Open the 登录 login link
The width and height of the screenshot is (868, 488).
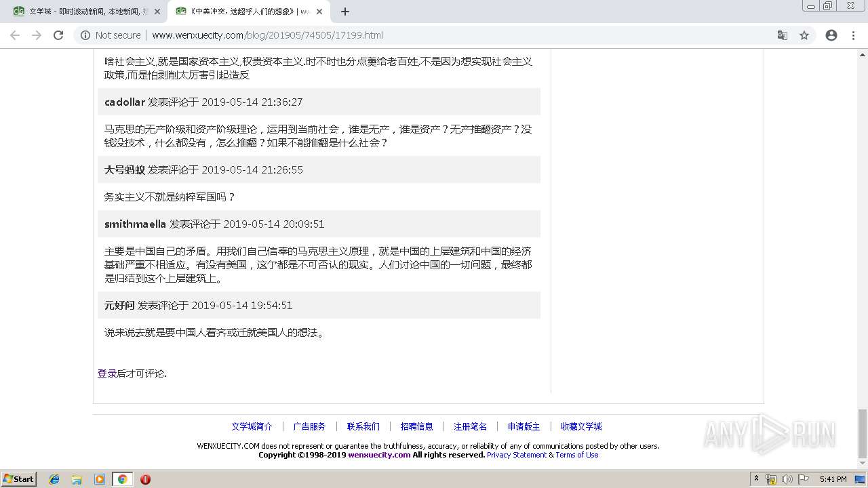pyautogui.click(x=107, y=373)
